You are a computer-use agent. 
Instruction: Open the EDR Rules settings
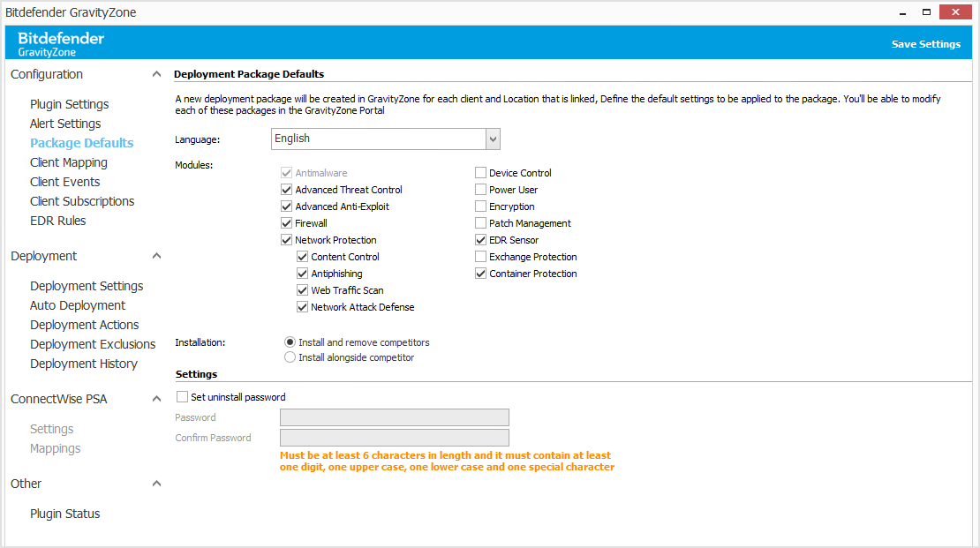pos(57,220)
